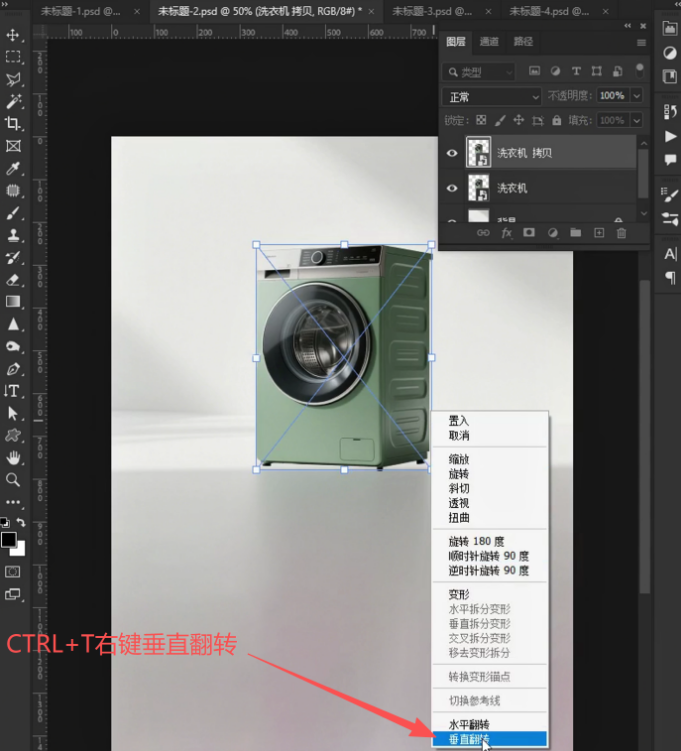Toggle shape layer filter
The width and height of the screenshot is (681, 751).
click(x=597, y=71)
